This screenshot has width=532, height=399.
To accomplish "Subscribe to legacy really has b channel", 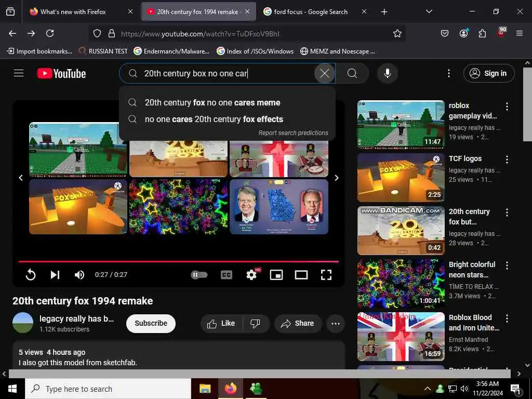I will pyautogui.click(x=151, y=323).
